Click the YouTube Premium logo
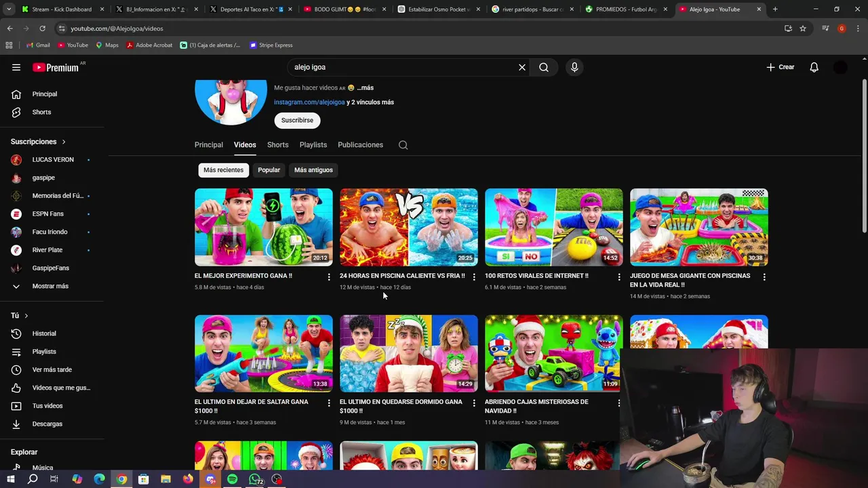The image size is (868, 488). [x=57, y=67]
